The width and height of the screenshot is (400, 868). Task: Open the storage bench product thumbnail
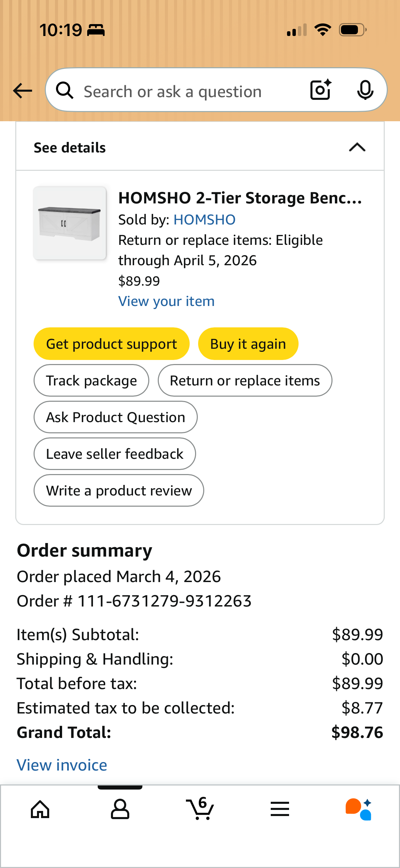(70, 223)
